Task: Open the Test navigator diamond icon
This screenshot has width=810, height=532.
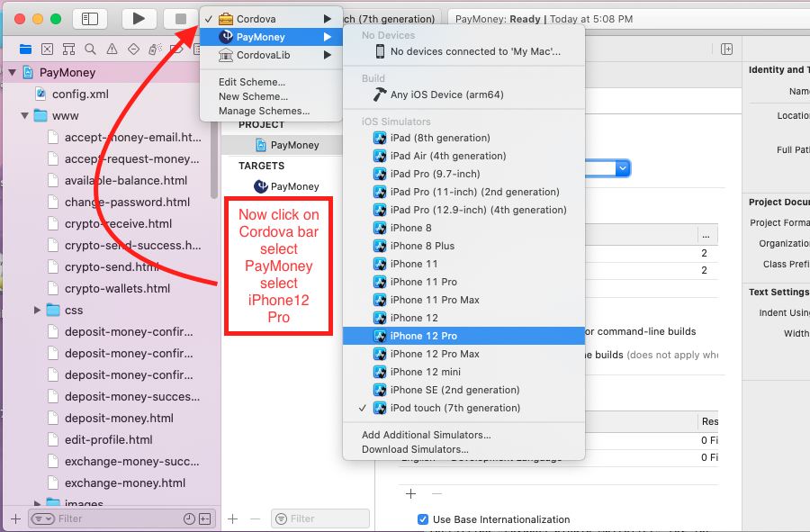Action: point(133,49)
